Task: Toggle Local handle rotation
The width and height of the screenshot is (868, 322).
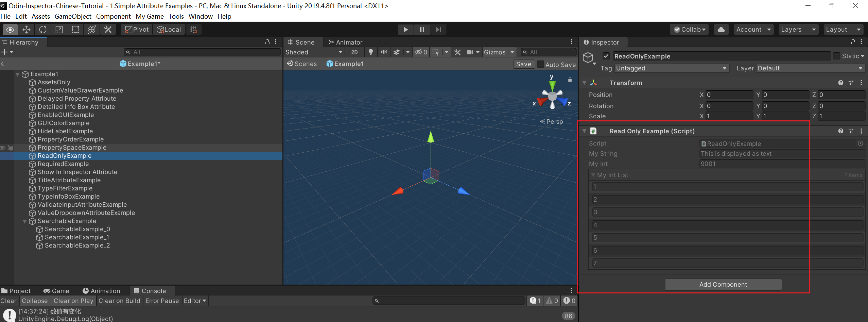Action: (169, 30)
